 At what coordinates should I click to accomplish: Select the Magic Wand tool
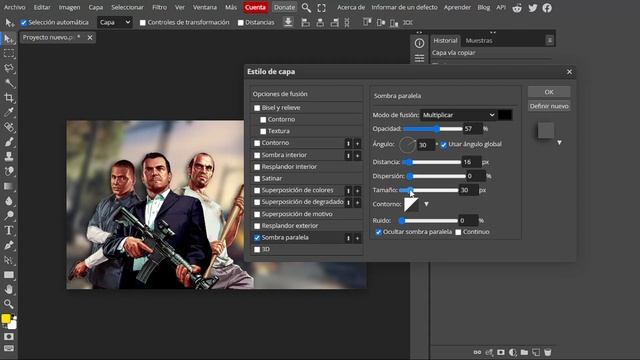coord(9,83)
